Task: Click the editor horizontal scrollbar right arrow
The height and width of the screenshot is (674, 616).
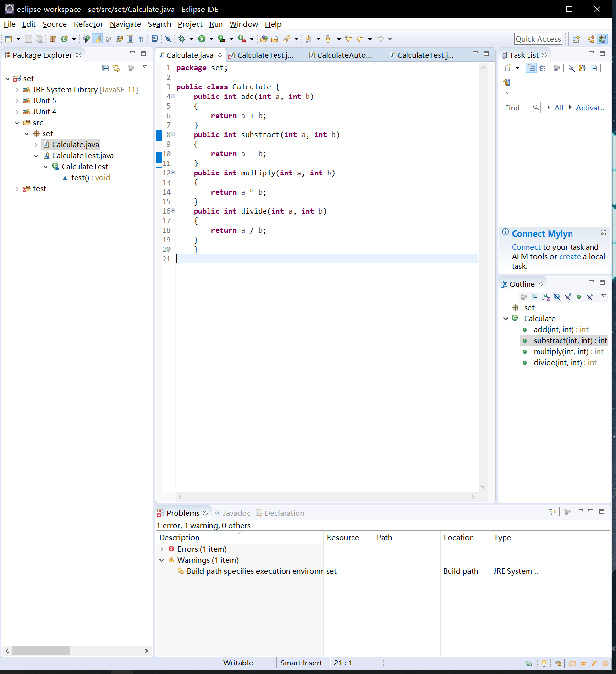Action: point(473,497)
